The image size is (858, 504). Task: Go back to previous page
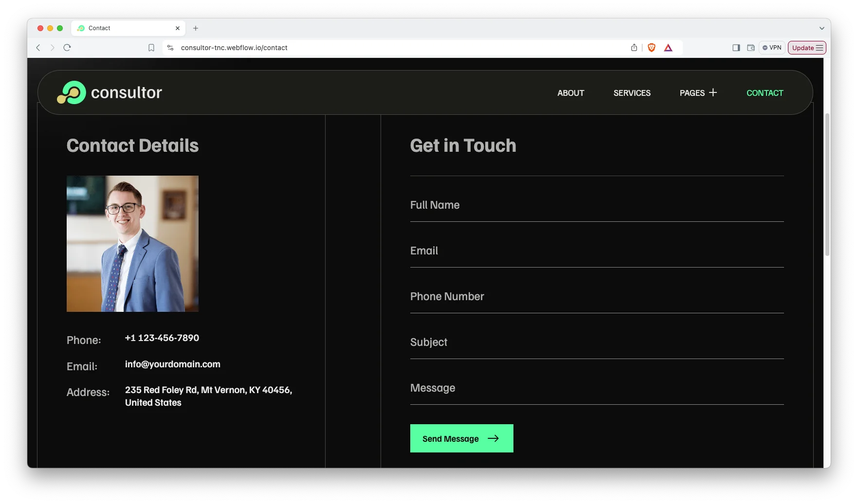38,48
